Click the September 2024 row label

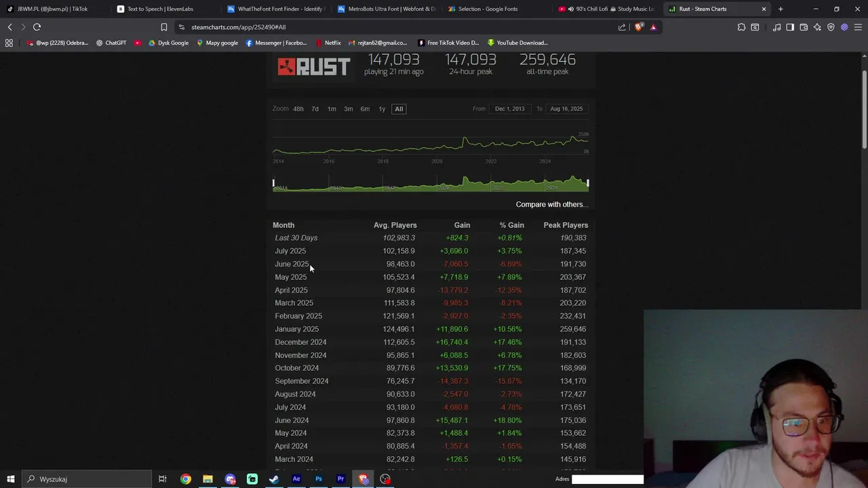click(302, 381)
